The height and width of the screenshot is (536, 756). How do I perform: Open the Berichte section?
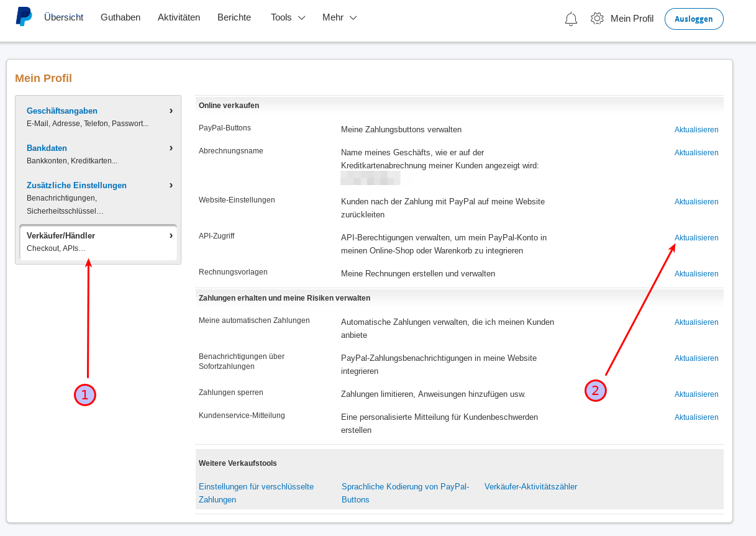[x=234, y=17]
